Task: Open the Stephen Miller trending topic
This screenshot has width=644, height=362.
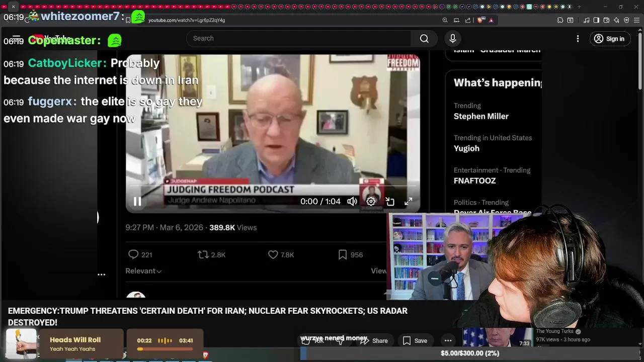Action: click(481, 116)
